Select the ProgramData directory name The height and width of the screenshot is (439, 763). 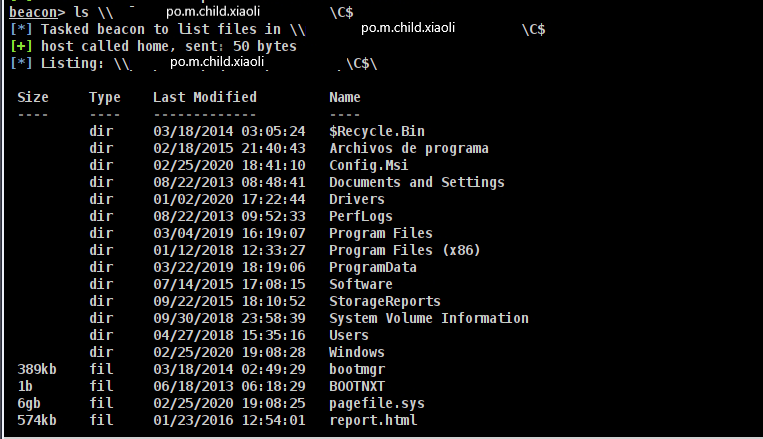(x=373, y=267)
